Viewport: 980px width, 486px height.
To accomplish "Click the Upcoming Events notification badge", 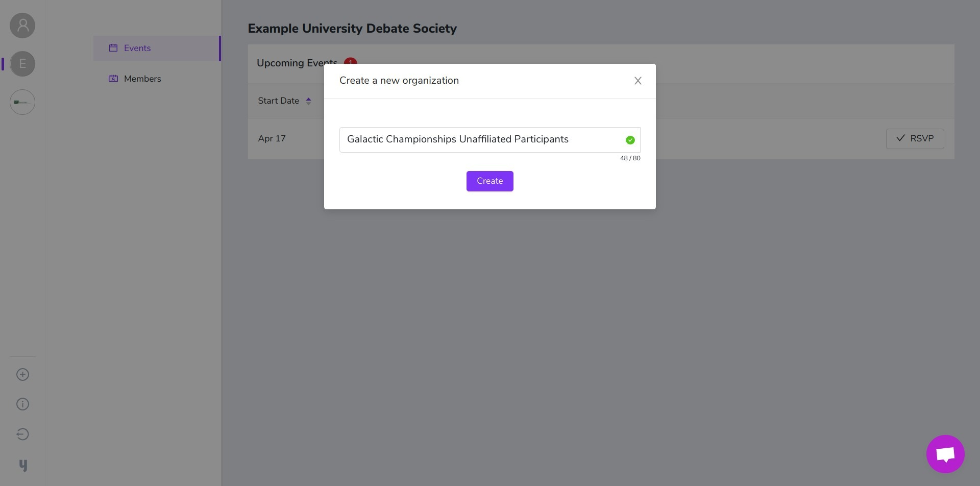I will click(x=350, y=61).
